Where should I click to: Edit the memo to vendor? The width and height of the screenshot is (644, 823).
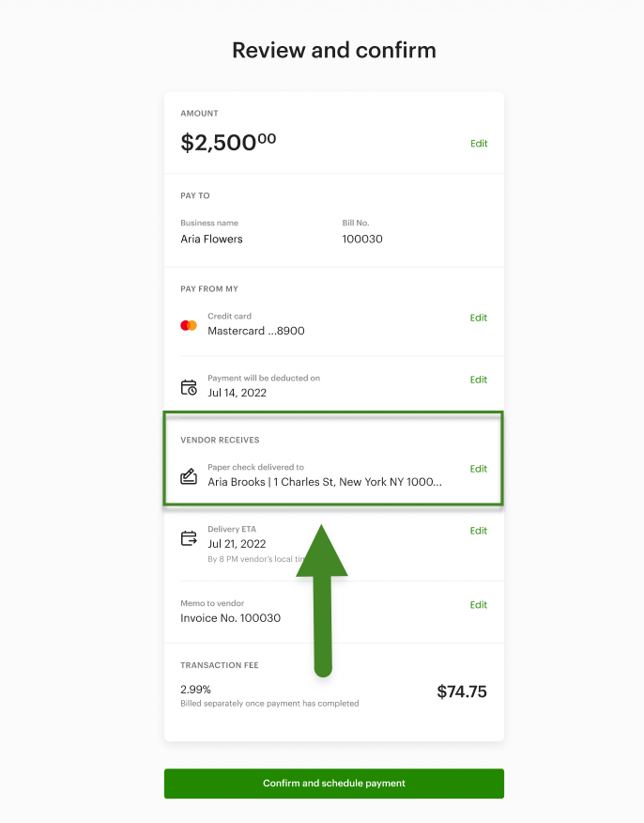coord(479,605)
